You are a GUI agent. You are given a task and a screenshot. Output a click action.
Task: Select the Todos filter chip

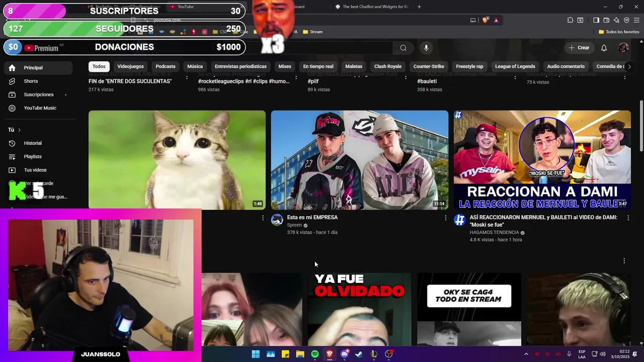(x=99, y=66)
